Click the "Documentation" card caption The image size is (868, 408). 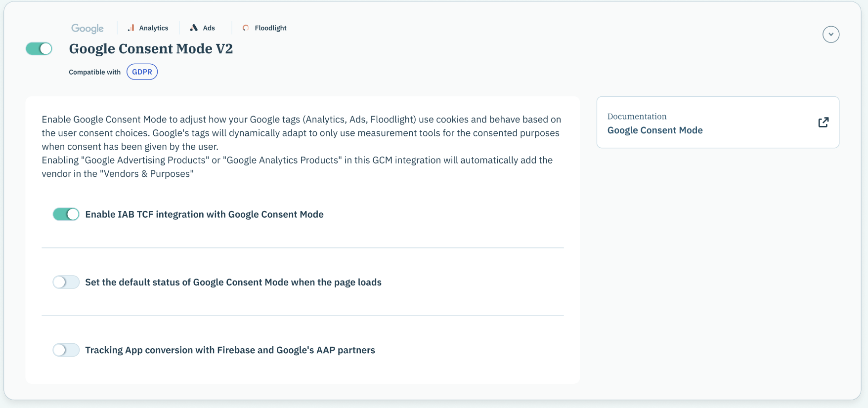(x=637, y=117)
